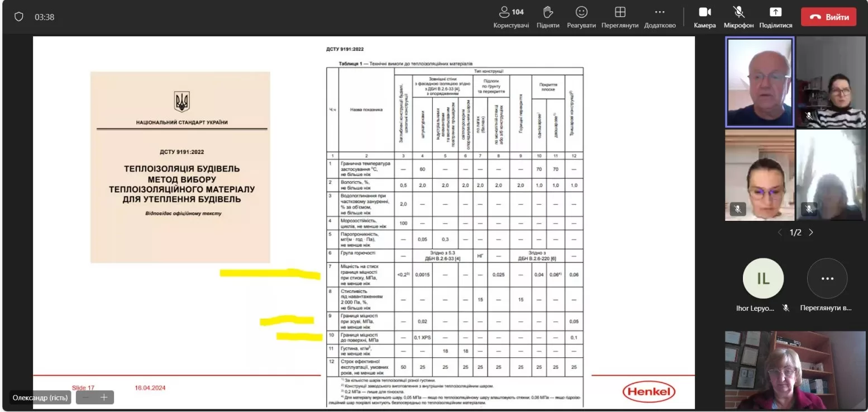Viewport: 868px width, 412px height.
Task: Go to previous page of participant videos
Action: [780, 233]
